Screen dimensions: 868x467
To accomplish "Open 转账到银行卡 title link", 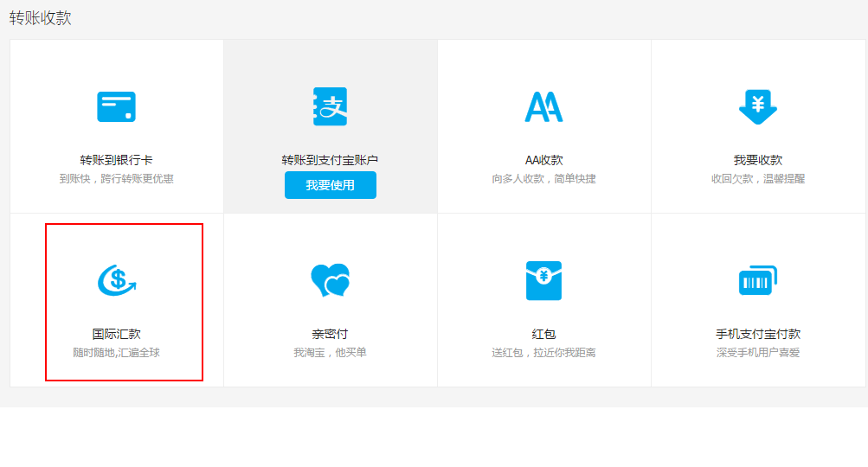I will (116, 160).
